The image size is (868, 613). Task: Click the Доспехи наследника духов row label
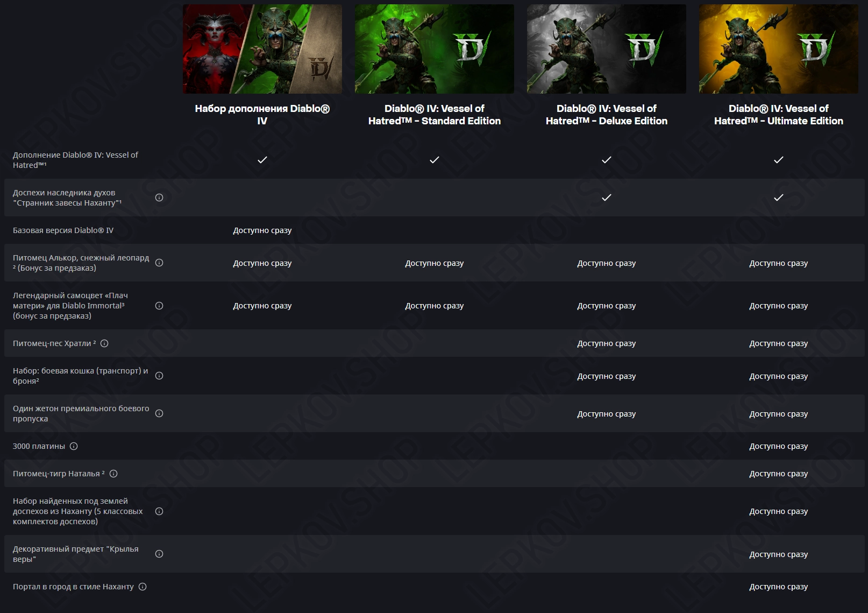67,198
